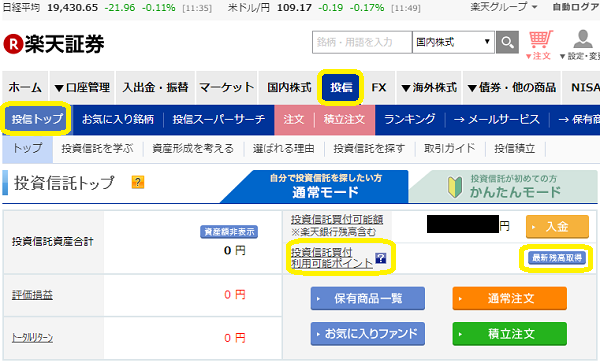This screenshot has height=363, width=600.
Task: Open 投資信託を学ぶ
Action: click(x=97, y=148)
